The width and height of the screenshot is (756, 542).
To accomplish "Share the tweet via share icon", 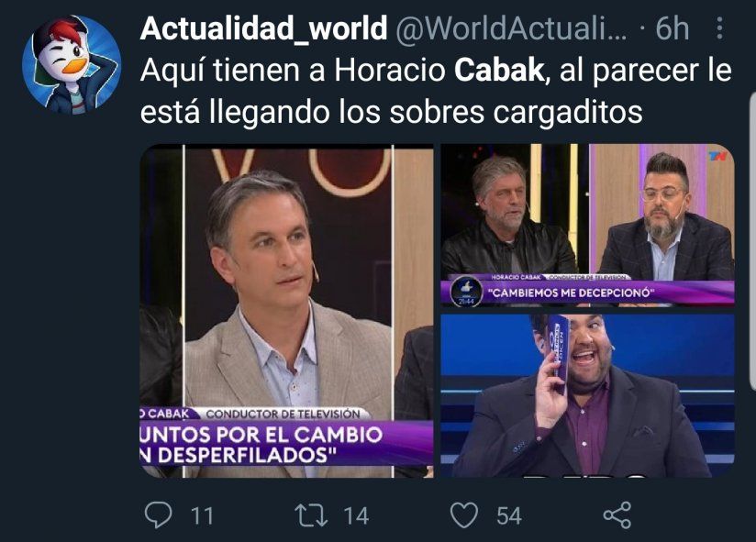I will (617, 515).
